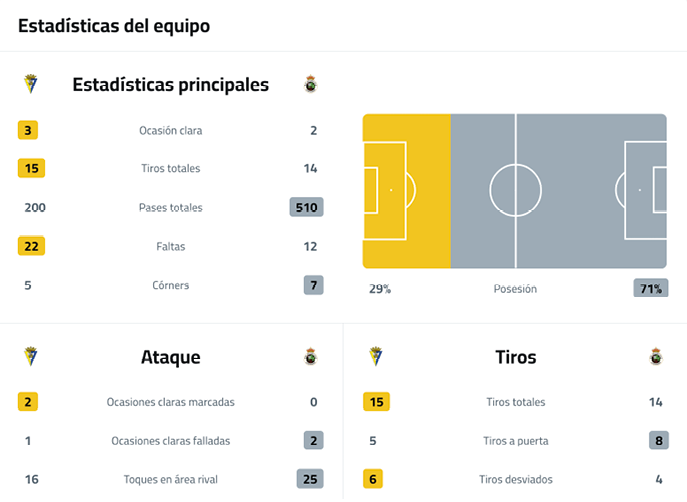Screen dimensions: 687x502
Task: Click the highlighted 510 passes badge
Action: (x=305, y=208)
